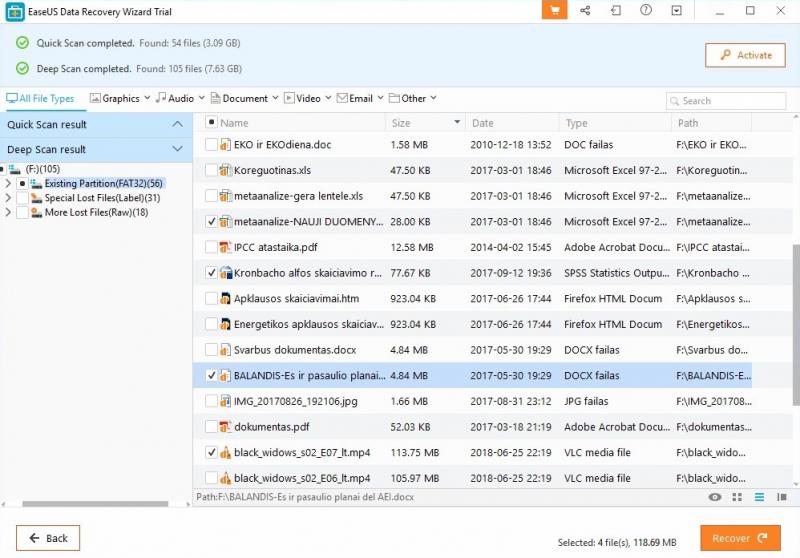The image size is (800, 558).
Task: Click into the Search field
Action: [x=726, y=101]
